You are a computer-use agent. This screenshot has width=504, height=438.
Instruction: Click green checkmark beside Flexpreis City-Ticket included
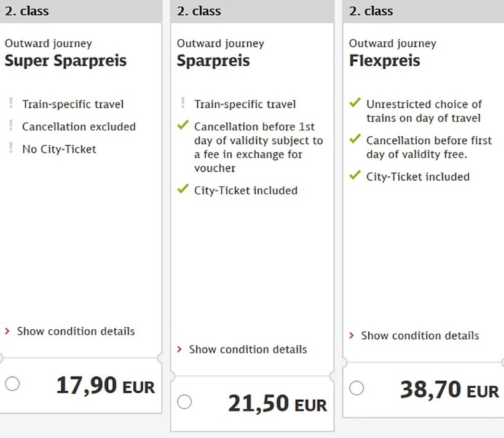coord(354,176)
